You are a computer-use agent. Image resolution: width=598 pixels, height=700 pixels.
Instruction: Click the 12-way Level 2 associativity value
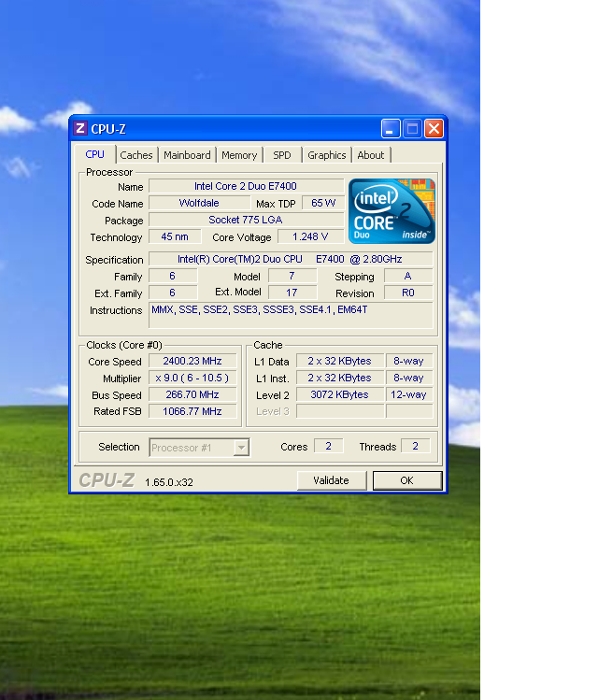(408, 394)
